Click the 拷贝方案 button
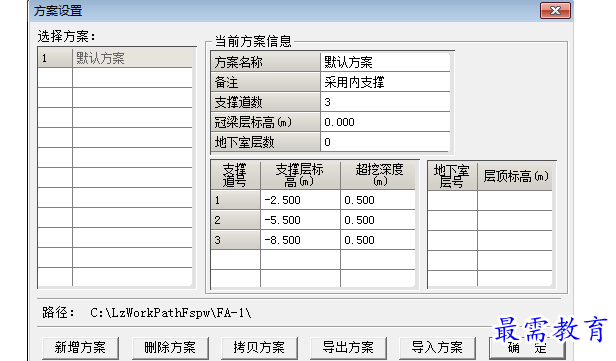 tap(259, 347)
